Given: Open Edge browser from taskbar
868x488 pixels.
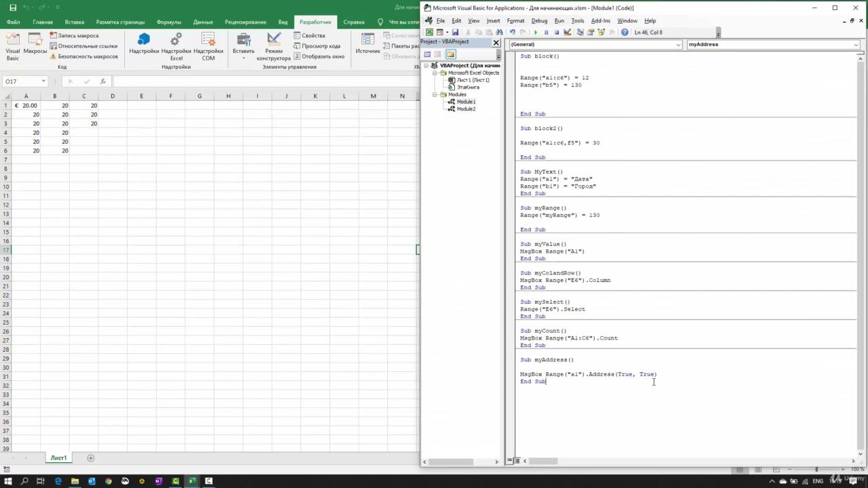Looking at the screenshot, I should click(58, 481).
